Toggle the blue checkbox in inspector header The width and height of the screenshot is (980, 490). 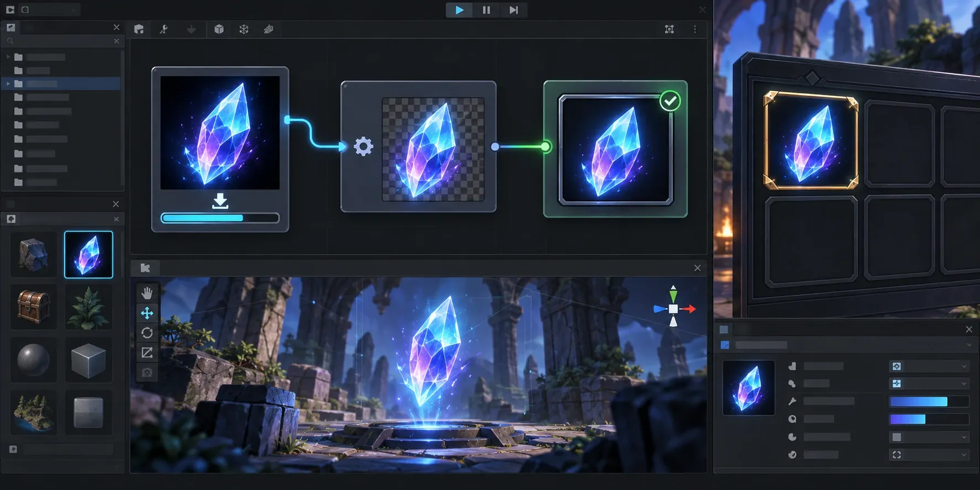(x=725, y=345)
